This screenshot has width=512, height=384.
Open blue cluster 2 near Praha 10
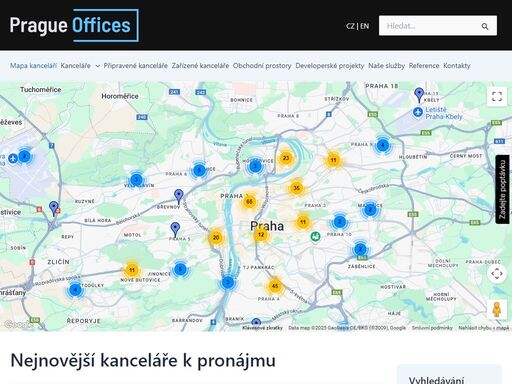[x=339, y=222]
